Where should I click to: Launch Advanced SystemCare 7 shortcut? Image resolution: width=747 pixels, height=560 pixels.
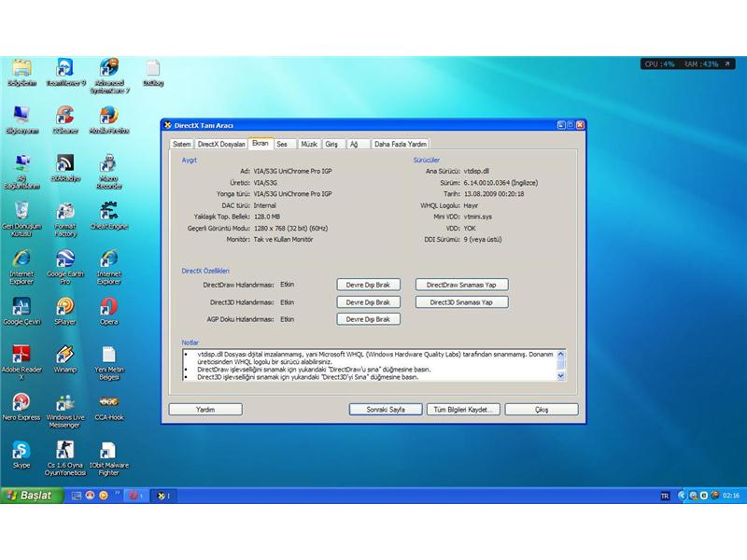[x=109, y=76]
